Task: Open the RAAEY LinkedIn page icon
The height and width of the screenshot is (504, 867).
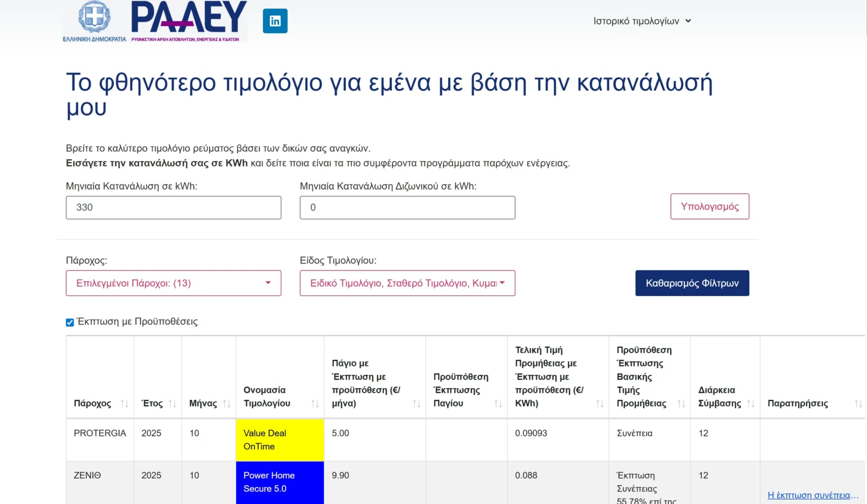Action: click(275, 21)
